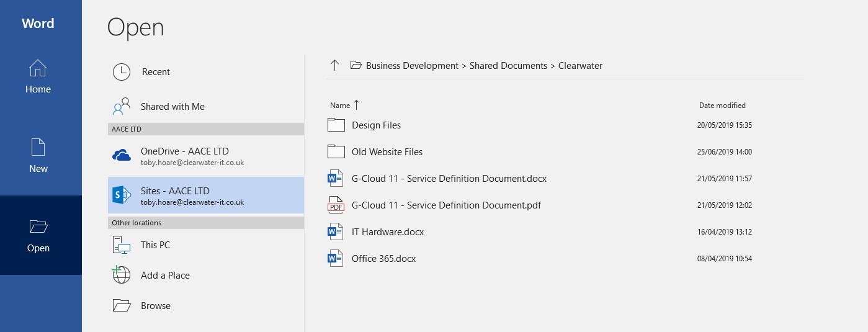
Task: Click the New blank page icon
Action: 38,148
